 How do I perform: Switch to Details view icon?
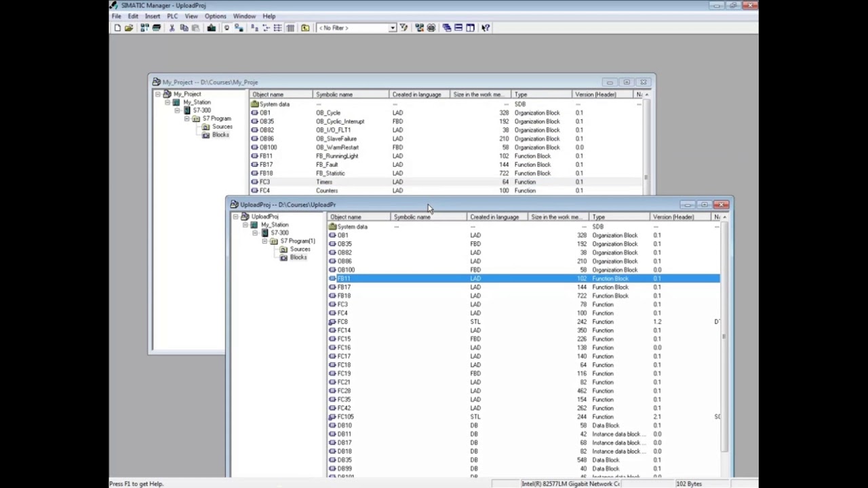point(290,28)
